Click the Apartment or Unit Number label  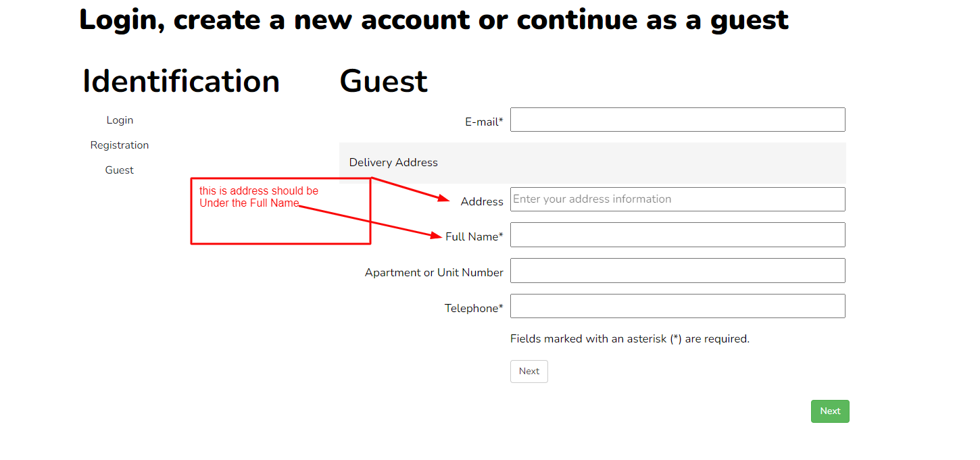[x=434, y=273]
